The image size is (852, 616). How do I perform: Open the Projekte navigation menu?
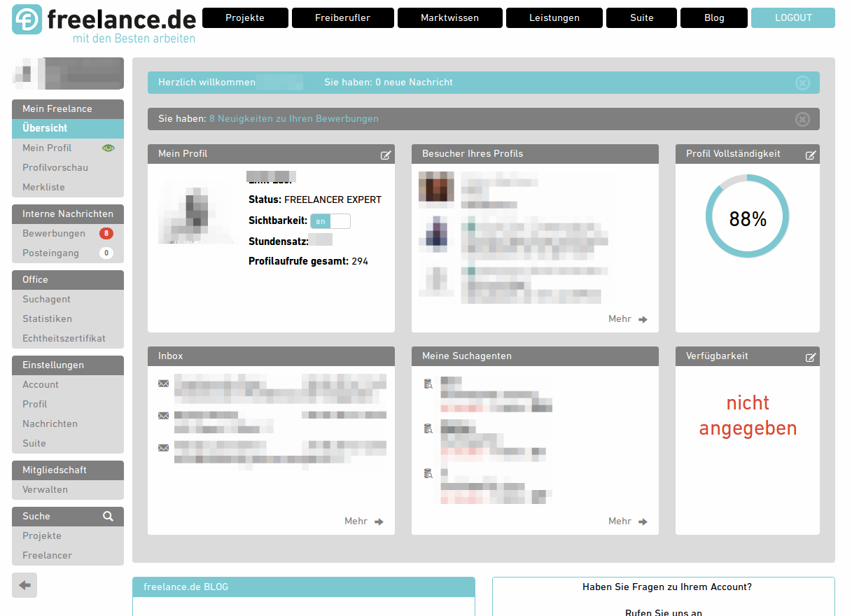245,18
